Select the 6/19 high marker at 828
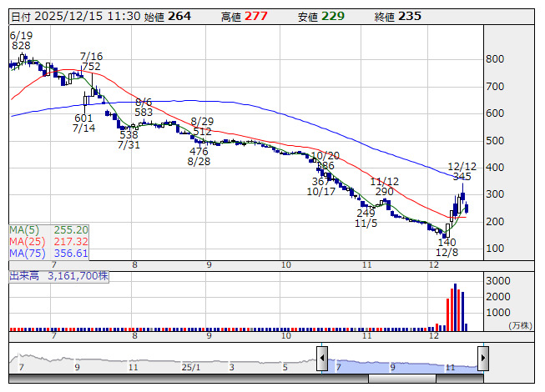This screenshot has width=545, height=392. click(21, 44)
